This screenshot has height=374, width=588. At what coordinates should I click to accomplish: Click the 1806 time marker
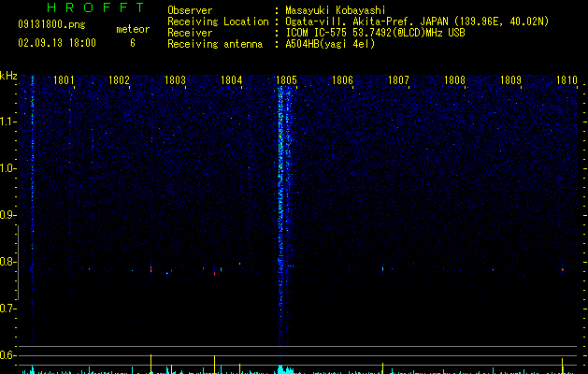[342, 80]
